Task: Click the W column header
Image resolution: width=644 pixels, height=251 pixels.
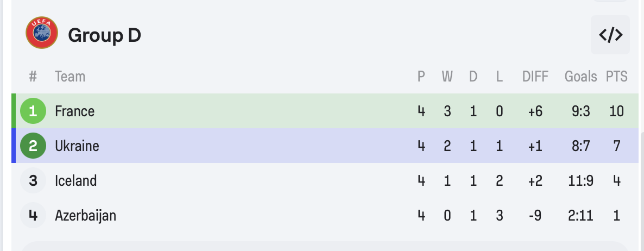Action: click(x=447, y=77)
